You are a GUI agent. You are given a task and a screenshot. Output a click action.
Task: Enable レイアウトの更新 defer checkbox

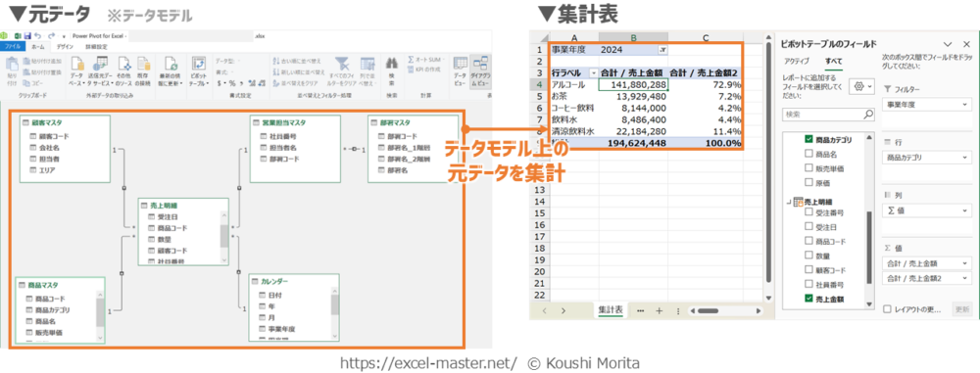(888, 309)
